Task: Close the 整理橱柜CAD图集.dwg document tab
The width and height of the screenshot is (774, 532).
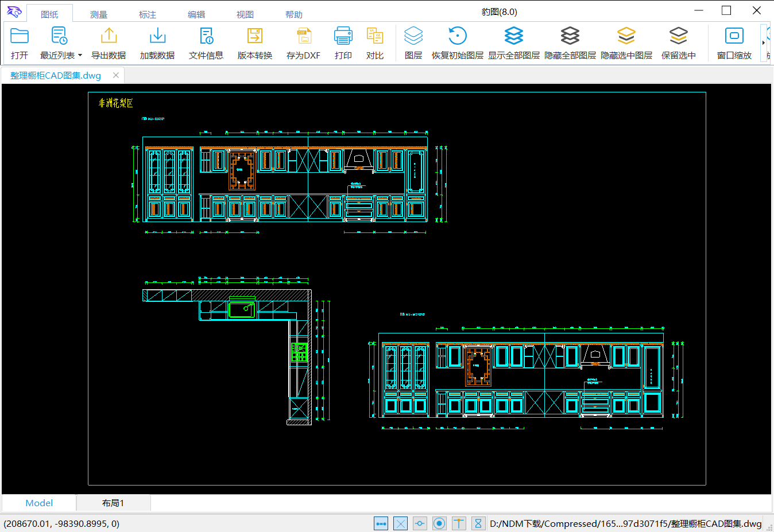Action: (x=116, y=75)
